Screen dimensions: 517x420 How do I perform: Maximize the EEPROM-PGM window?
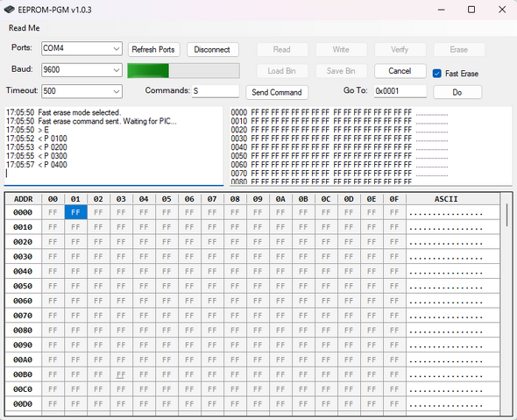tap(471, 10)
